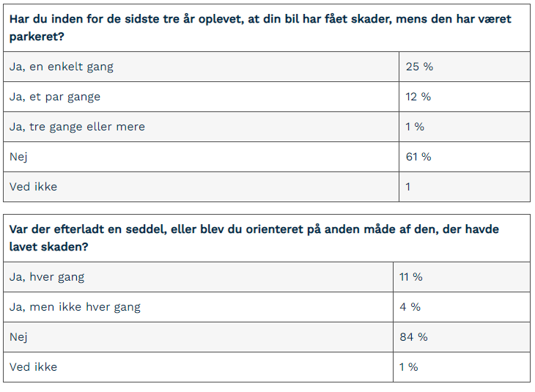Select 'Ved ikke' in the car damage table

point(33,187)
